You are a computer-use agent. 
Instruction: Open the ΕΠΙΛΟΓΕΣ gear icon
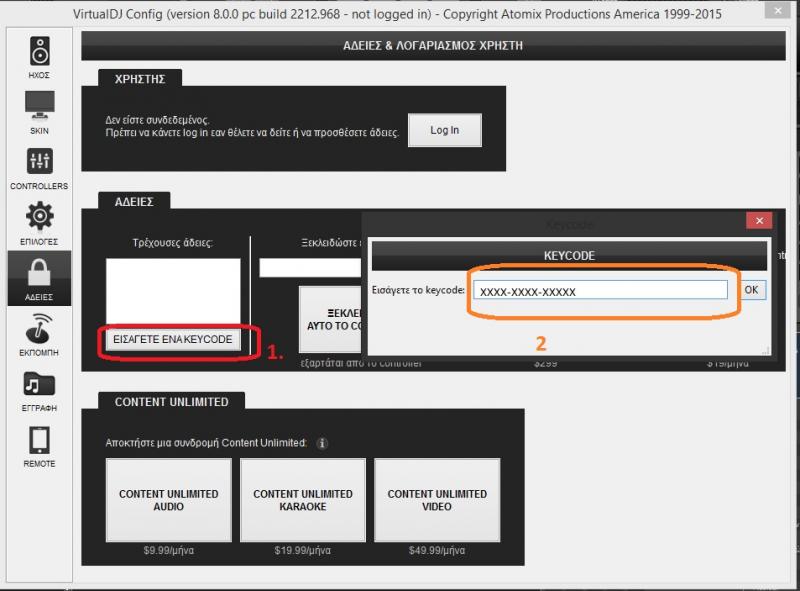coord(39,216)
